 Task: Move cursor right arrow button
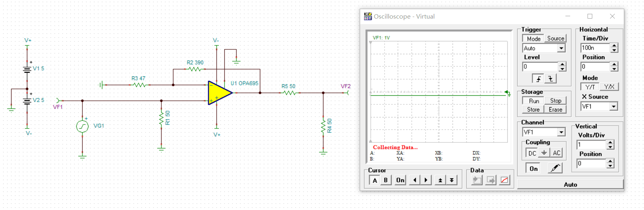pyautogui.click(x=426, y=180)
